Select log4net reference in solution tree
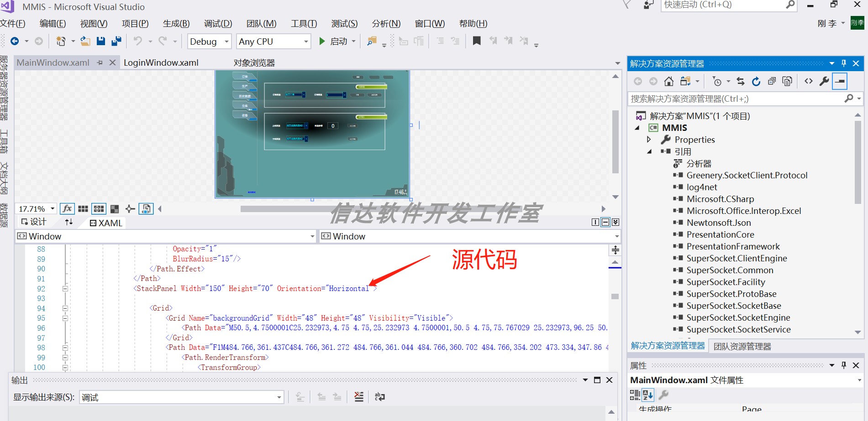This screenshot has height=421, width=868. point(702,187)
